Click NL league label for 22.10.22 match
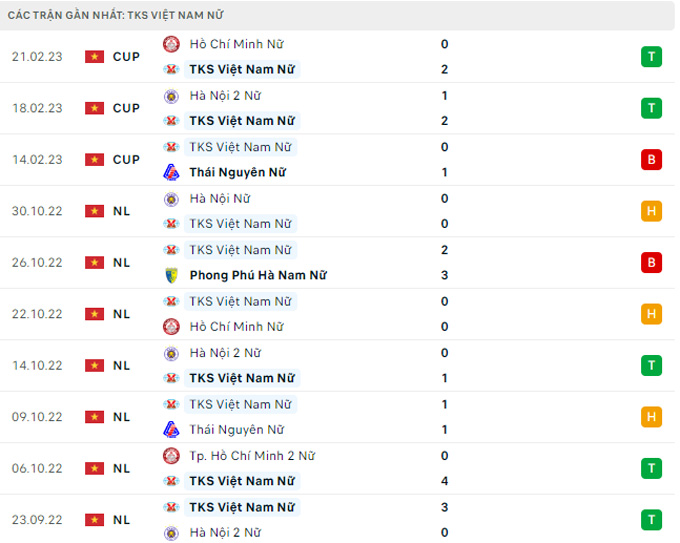The height and width of the screenshot is (543, 680). (121, 314)
